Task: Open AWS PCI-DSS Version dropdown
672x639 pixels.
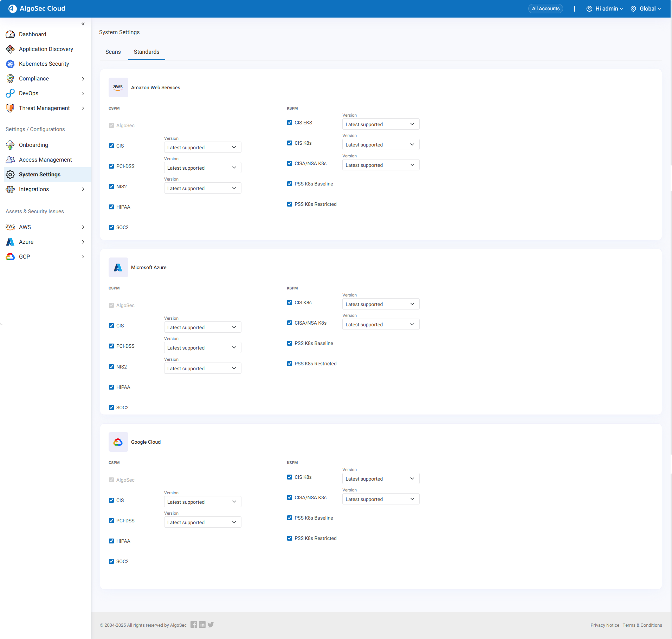Action: (202, 168)
